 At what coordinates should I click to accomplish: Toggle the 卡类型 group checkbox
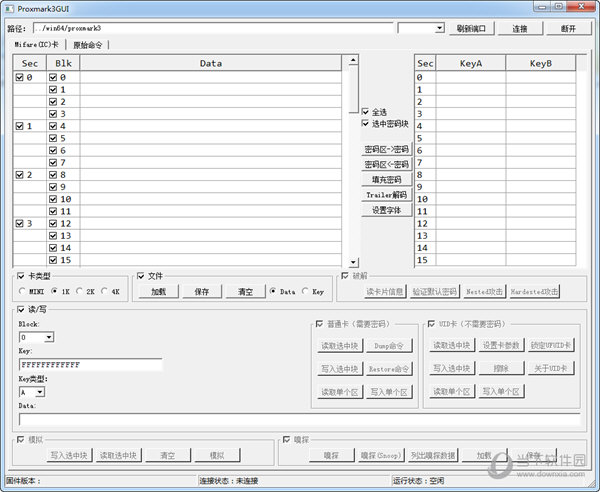click(21, 276)
